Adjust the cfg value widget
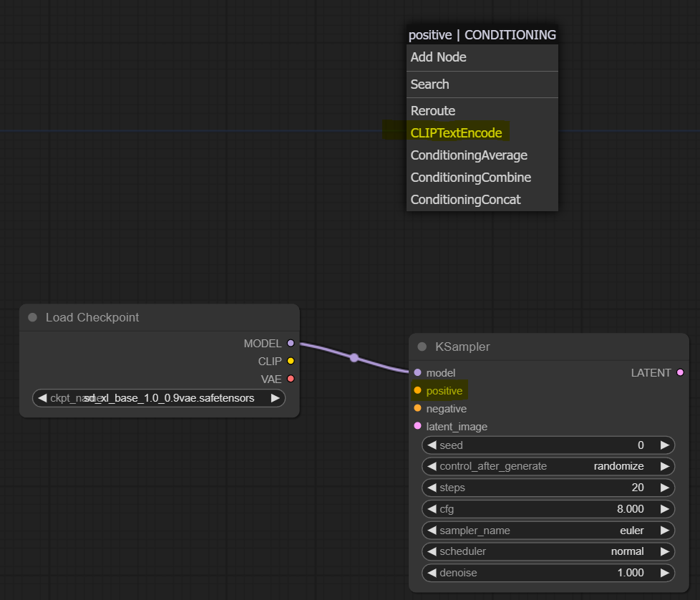The width and height of the screenshot is (700, 600). (x=548, y=508)
